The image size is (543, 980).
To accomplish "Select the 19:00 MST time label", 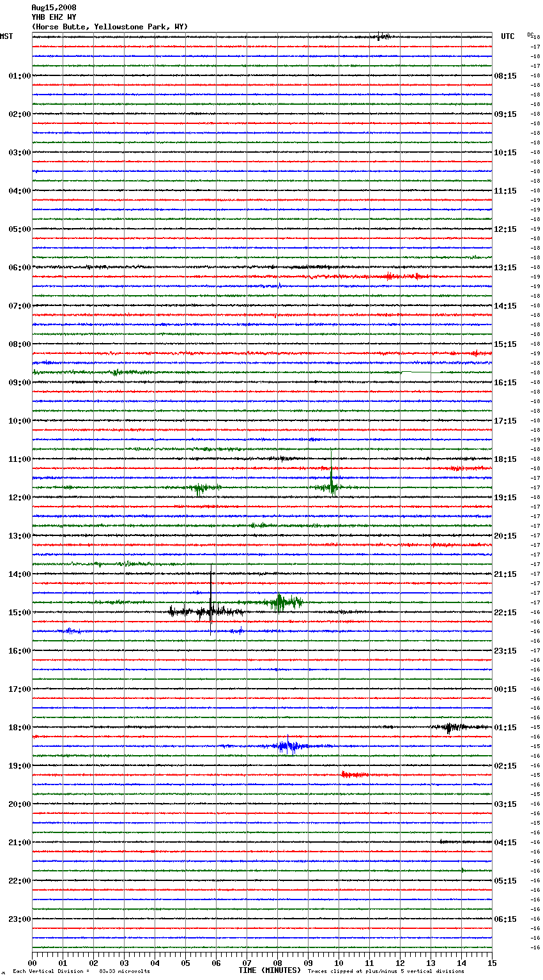I will (20, 766).
